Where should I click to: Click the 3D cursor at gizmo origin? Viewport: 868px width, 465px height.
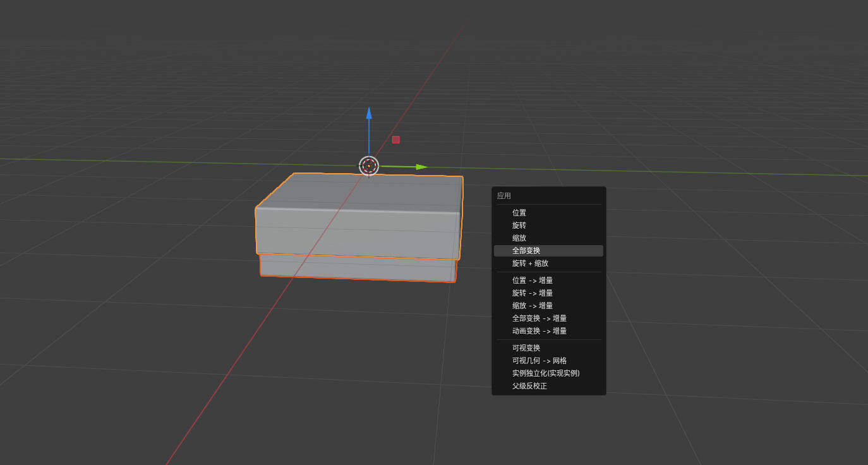(369, 166)
